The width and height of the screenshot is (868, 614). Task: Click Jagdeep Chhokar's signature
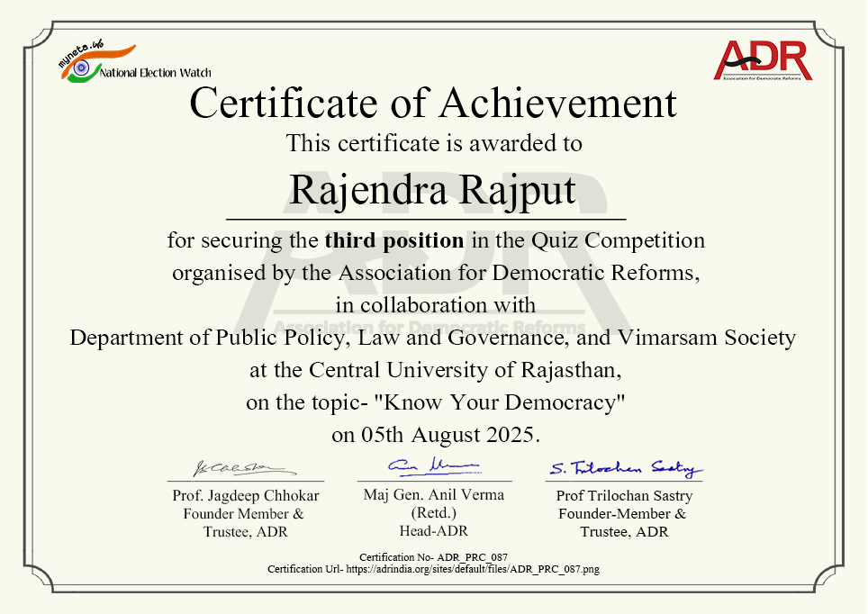[x=244, y=468]
